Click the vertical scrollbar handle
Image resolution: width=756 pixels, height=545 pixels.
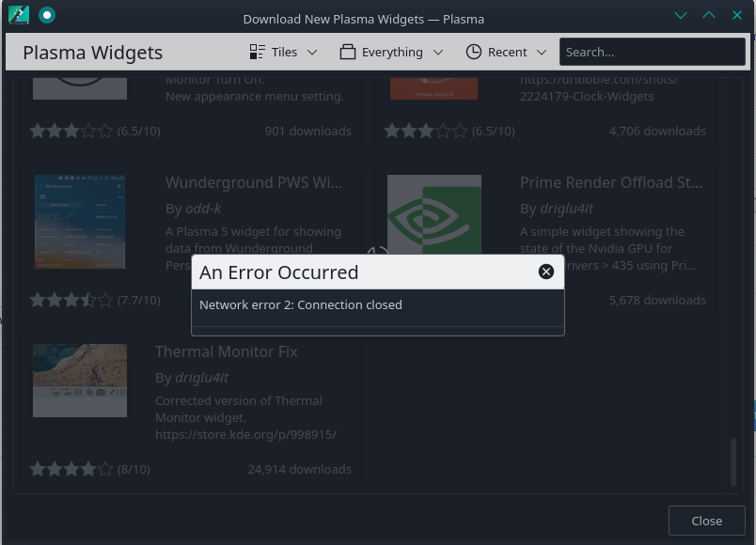tap(732, 462)
